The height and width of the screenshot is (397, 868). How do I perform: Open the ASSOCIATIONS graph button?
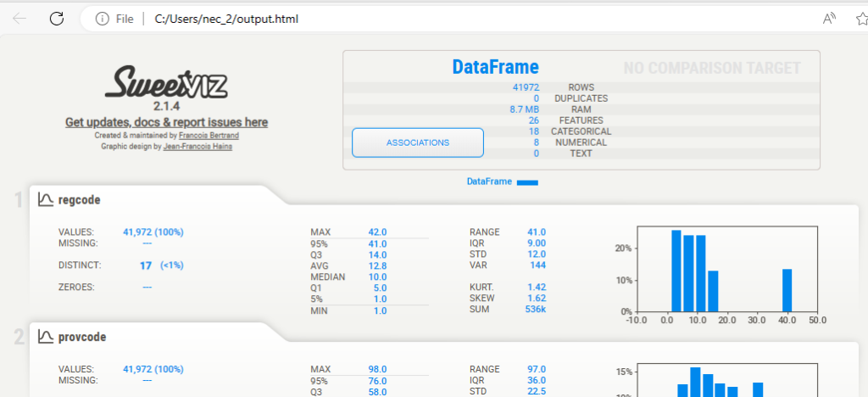click(417, 143)
